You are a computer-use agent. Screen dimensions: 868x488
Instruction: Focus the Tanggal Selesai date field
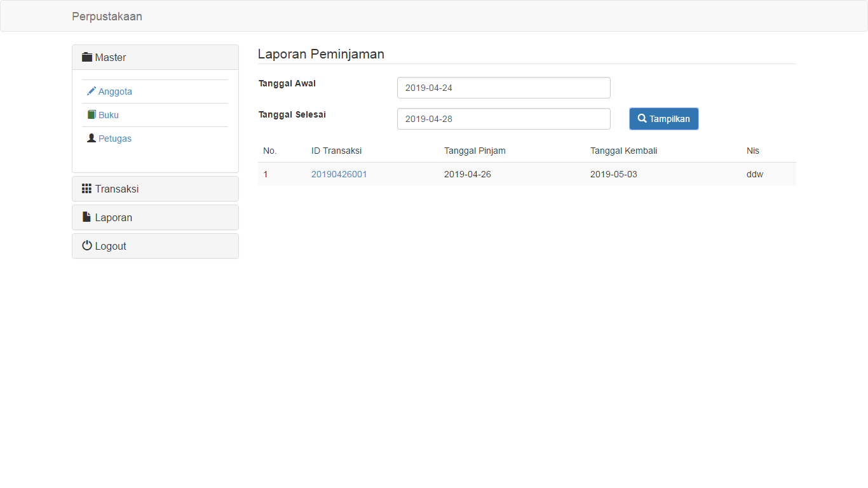point(503,119)
